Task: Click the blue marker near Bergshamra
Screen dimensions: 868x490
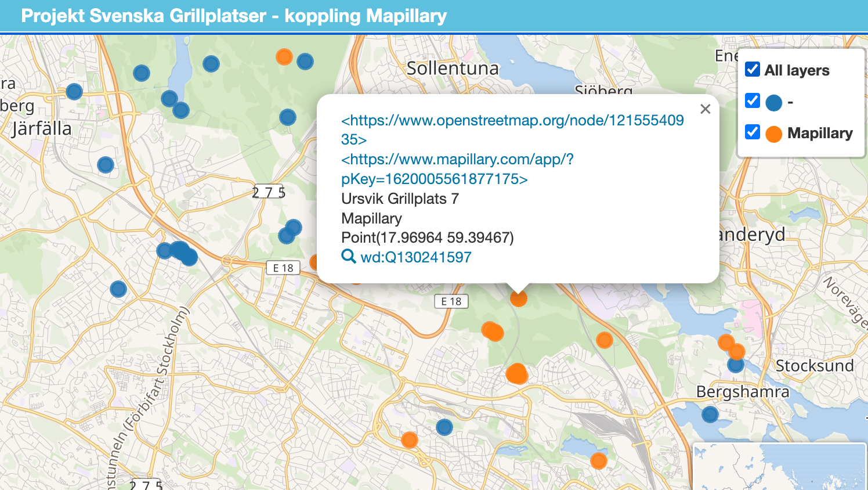Action: (x=710, y=415)
